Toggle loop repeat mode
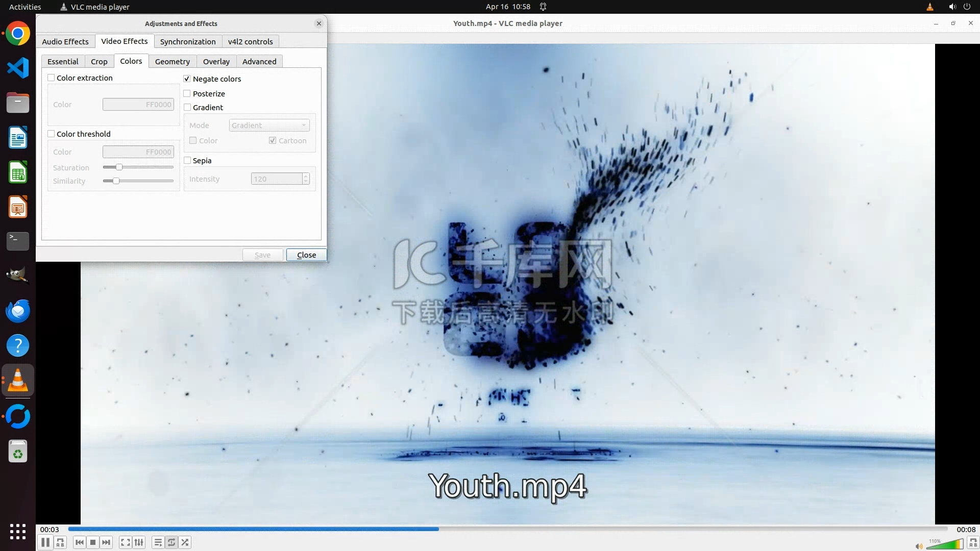Viewport: 980px width, 551px height. (171, 542)
